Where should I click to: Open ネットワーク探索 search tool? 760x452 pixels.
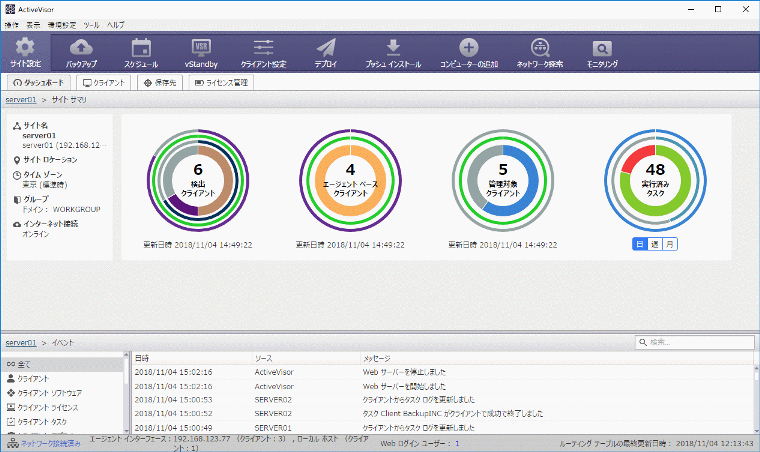click(540, 52)
